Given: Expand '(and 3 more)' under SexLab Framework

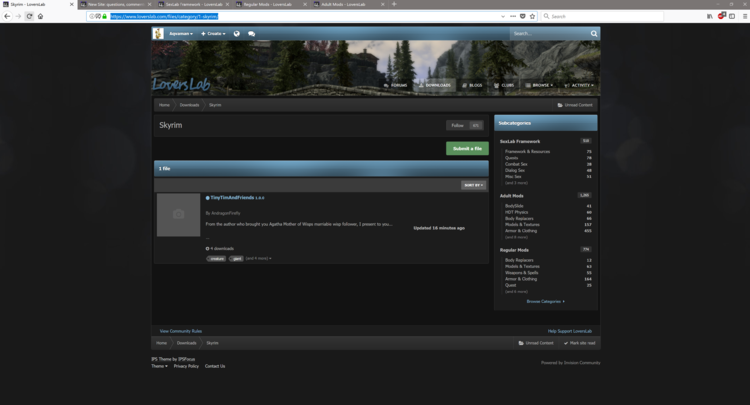Looking at the screenshot, I should point(516,183).
